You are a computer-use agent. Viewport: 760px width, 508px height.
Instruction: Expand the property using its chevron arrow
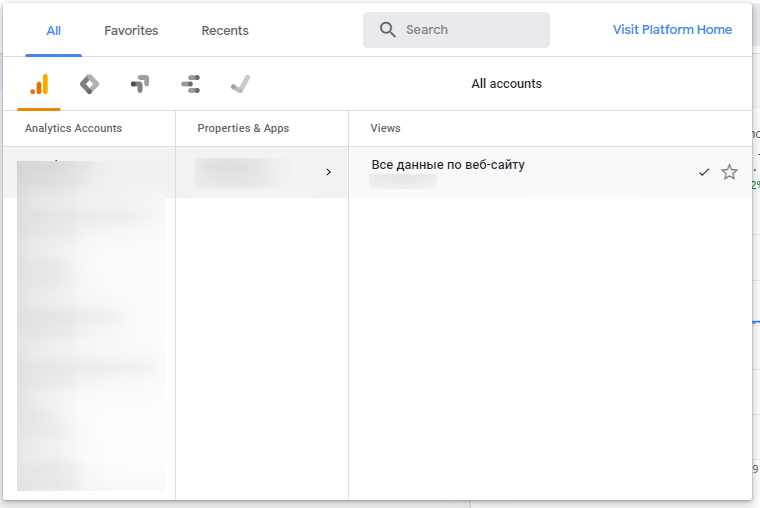[x=328, y=172]
